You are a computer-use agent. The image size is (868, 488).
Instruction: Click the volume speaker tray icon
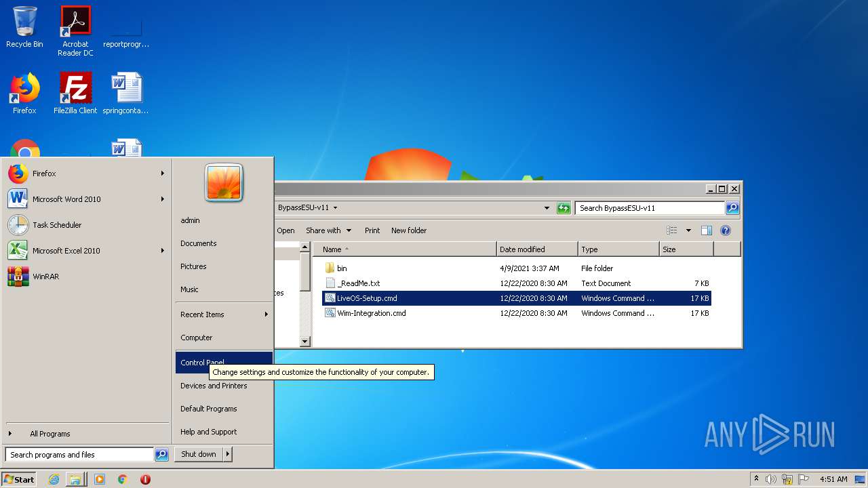coord(771,479)
